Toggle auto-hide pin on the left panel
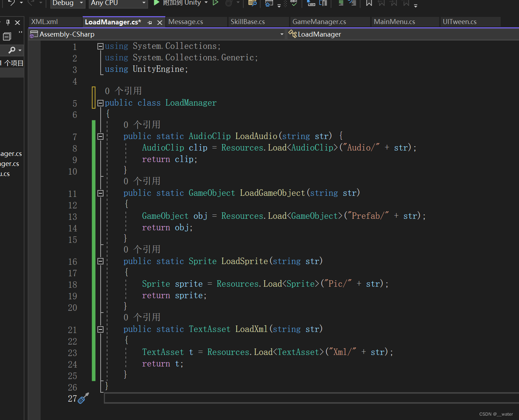The image size is (519, 420). tap(7, 22)
